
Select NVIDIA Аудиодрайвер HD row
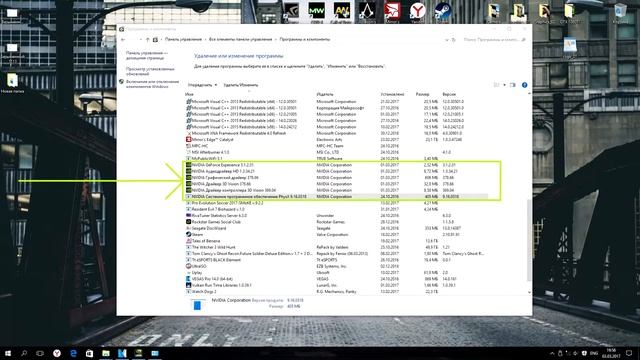(337, 171)
